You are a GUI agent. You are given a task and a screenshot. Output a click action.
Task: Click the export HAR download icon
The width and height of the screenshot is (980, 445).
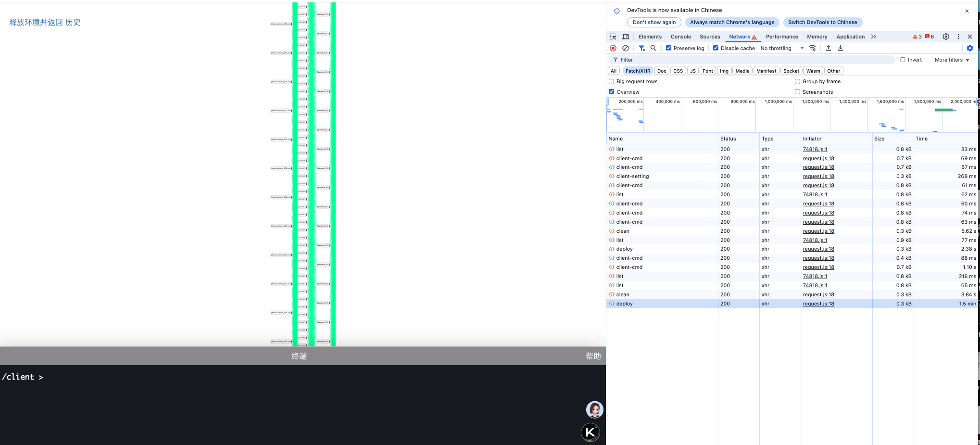click(x=841, y=48)
